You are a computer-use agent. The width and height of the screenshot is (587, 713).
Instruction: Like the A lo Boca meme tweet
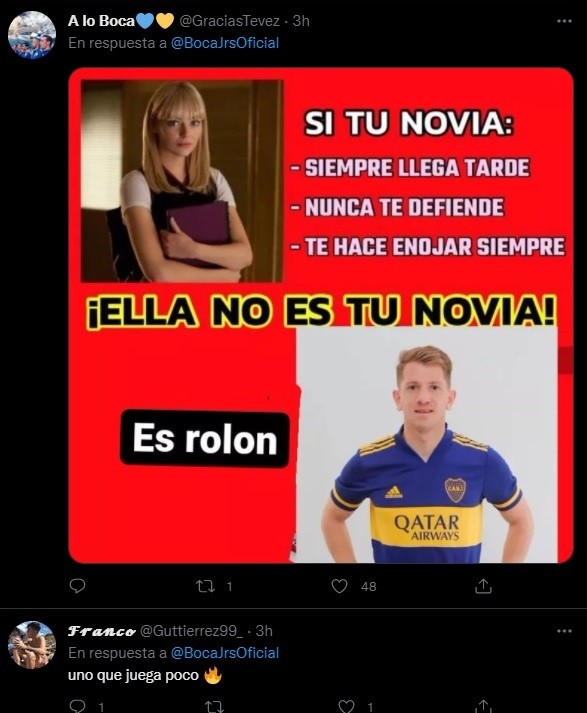pos(339,586)
